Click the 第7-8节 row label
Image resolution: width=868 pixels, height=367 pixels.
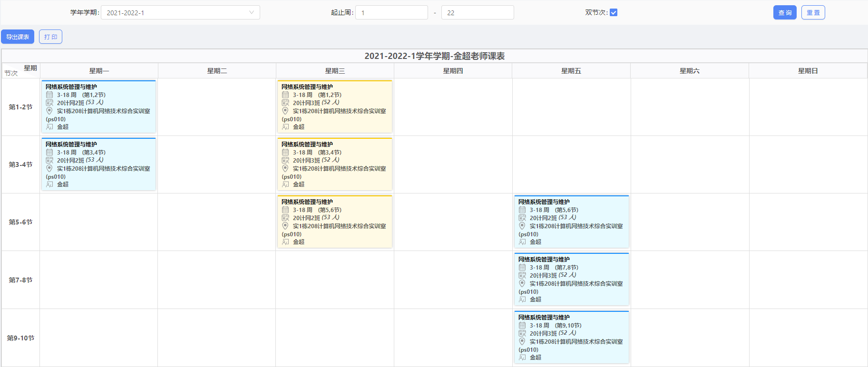click(x=20, y=280)
